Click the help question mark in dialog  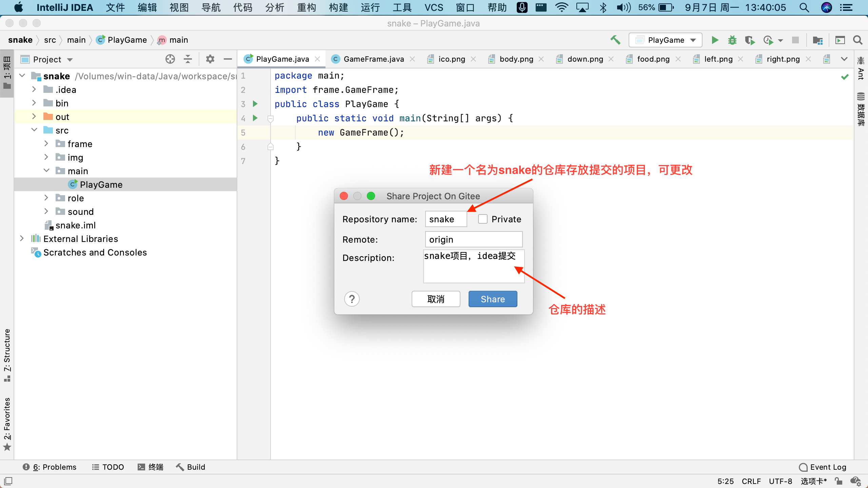[352, 299]
